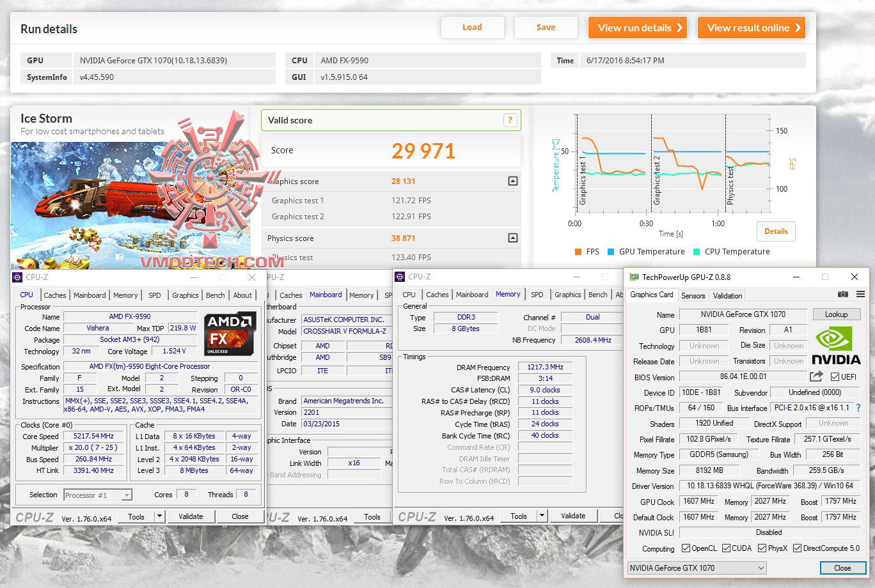Open View run details

click(x=638, y=27)
